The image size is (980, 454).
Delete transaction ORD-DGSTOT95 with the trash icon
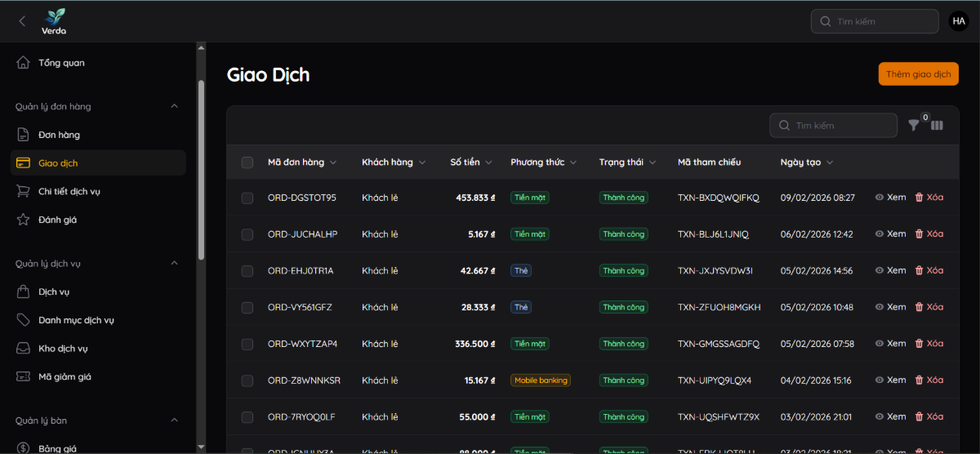click(x=929, y=198)
